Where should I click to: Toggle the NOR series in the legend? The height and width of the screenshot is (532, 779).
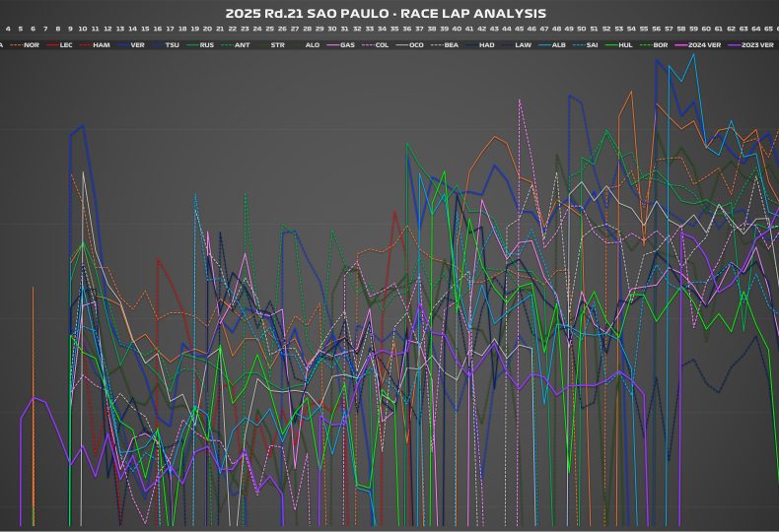pyautogui.click(x=32, y=45)
